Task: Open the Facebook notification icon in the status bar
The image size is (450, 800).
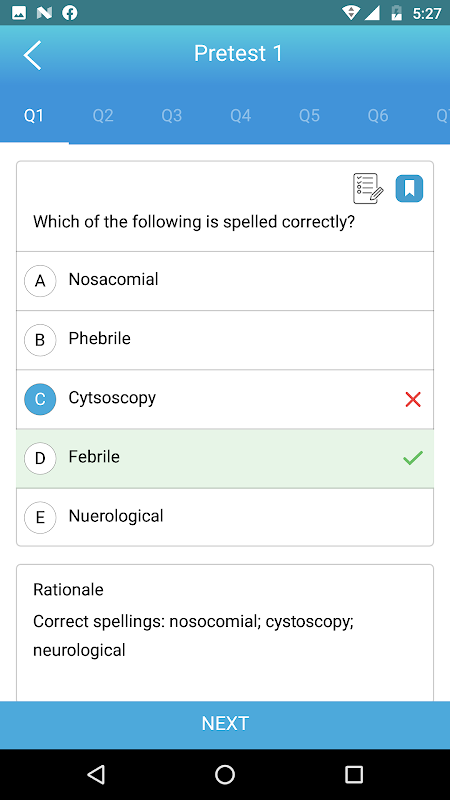Action: pyautogui.click(x=70, y=13)
